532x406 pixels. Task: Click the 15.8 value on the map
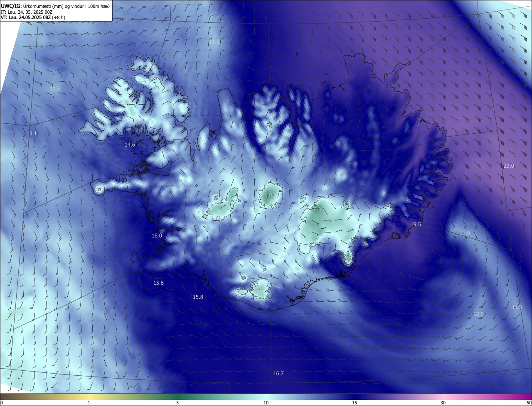click(x=198, y=297)
